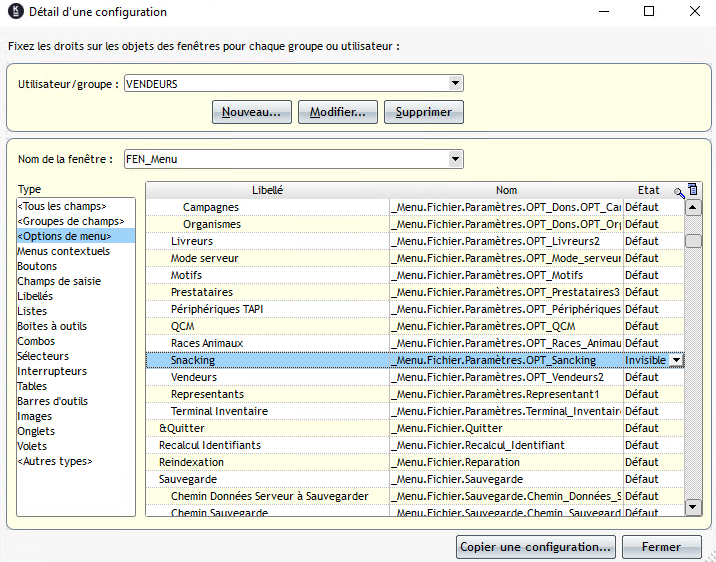
Task: Sort by clicking the Libellé column header
Action: click(x=267, y=189)
